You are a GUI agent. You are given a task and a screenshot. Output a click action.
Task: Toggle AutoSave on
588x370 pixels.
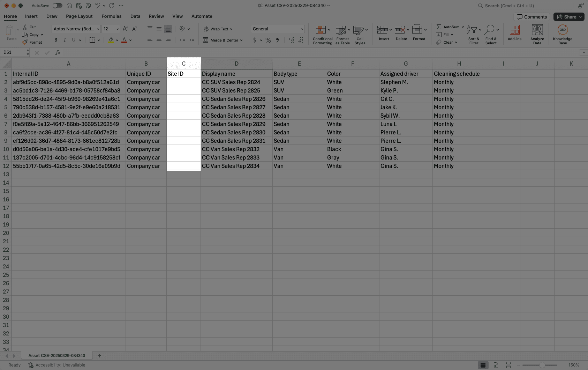coord(57,5)
